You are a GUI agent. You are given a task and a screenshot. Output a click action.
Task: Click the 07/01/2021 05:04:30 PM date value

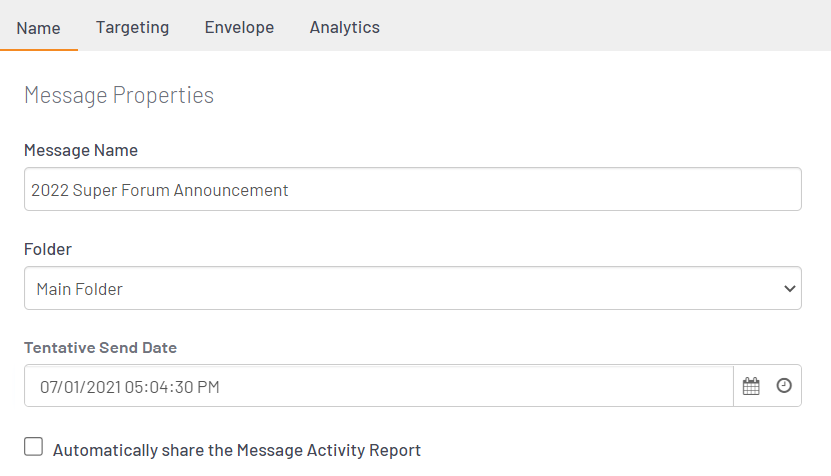tap(129, 387)
